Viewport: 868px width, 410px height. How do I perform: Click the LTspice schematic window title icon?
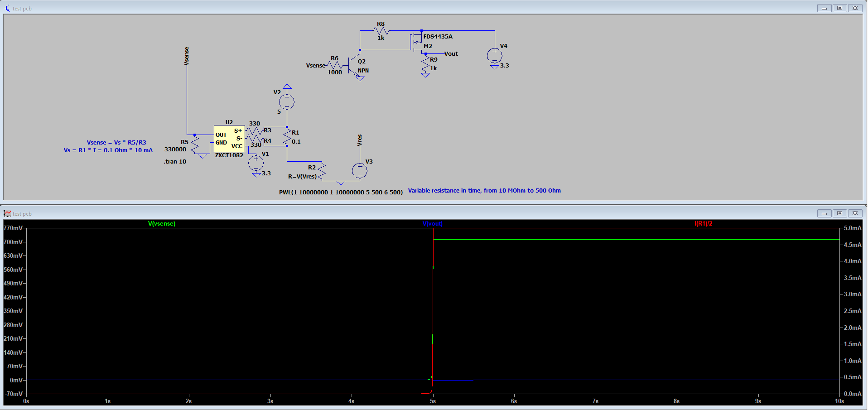pos(7,8)
